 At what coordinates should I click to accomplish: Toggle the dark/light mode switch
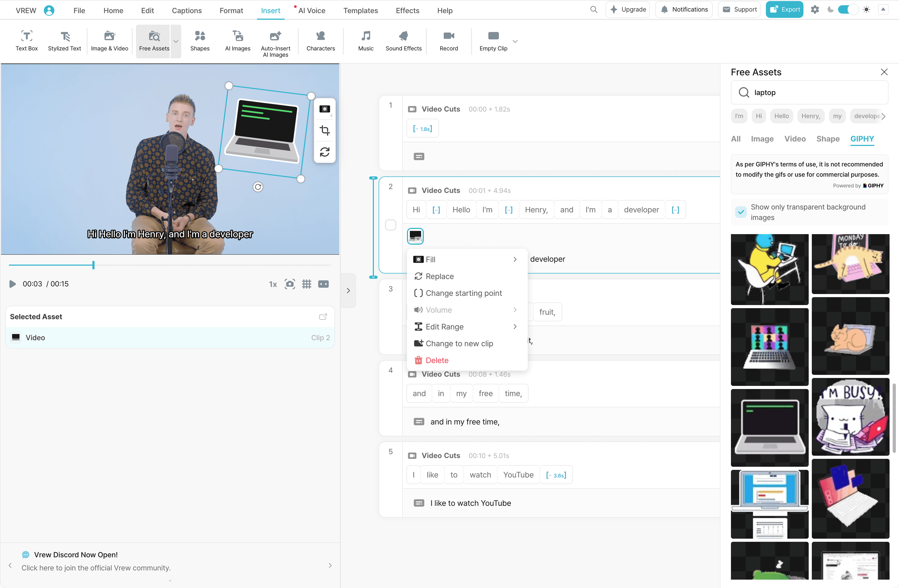848,9
